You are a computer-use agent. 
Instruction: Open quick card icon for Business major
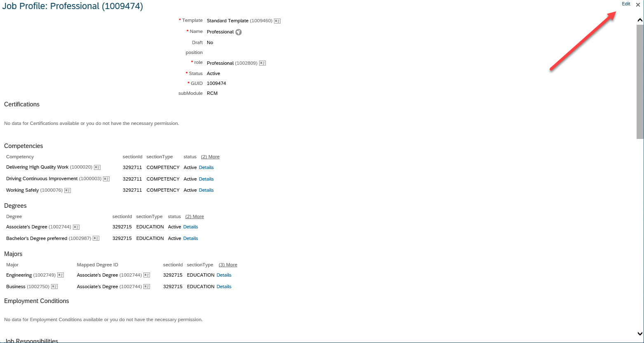click(54, 287)
